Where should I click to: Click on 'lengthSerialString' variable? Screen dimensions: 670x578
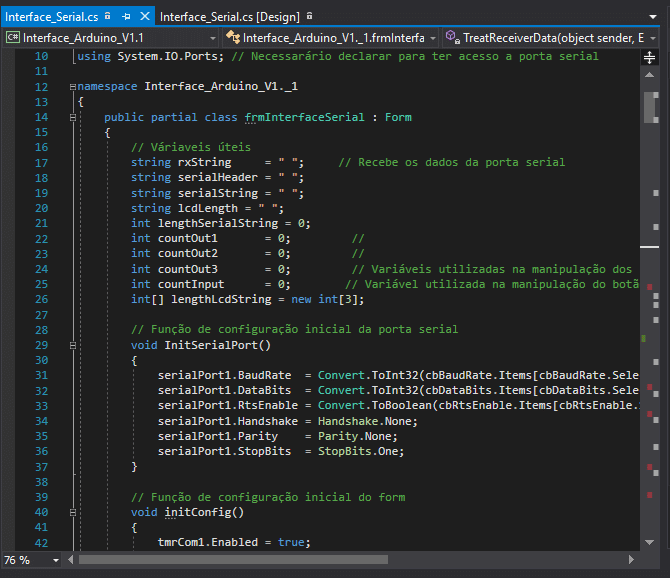click(218, 223)
